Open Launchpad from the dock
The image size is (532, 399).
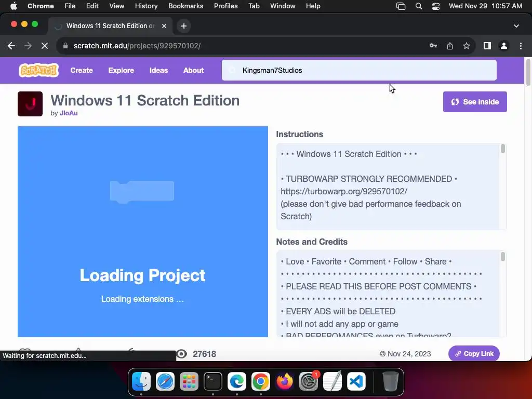point(189,381)
